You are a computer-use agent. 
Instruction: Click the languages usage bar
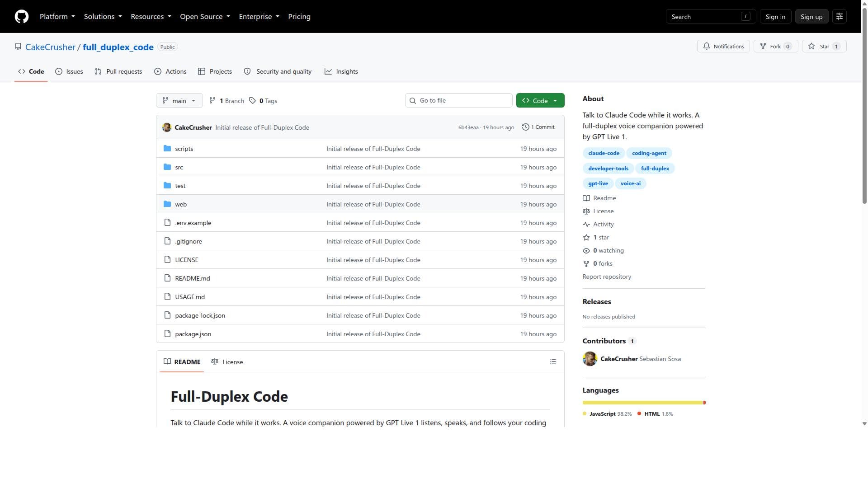[x=644, y=403]
